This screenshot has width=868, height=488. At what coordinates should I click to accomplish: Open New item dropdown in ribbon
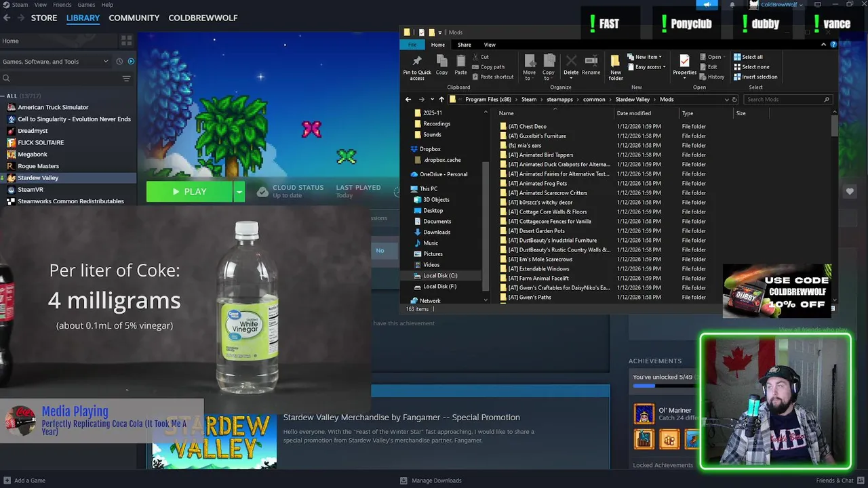(x=644, y=57)
